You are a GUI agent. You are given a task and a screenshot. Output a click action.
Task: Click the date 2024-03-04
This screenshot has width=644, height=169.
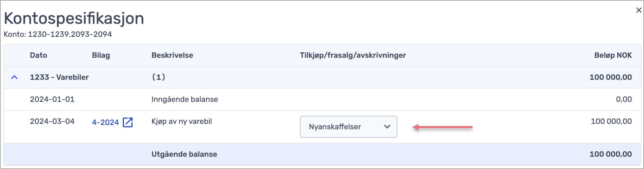click(x=52, y=121)
